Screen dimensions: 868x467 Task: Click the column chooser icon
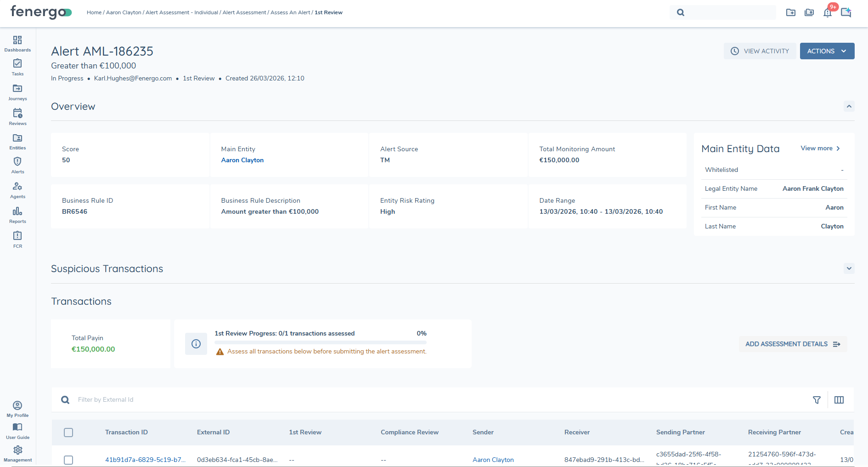point(839,400)
